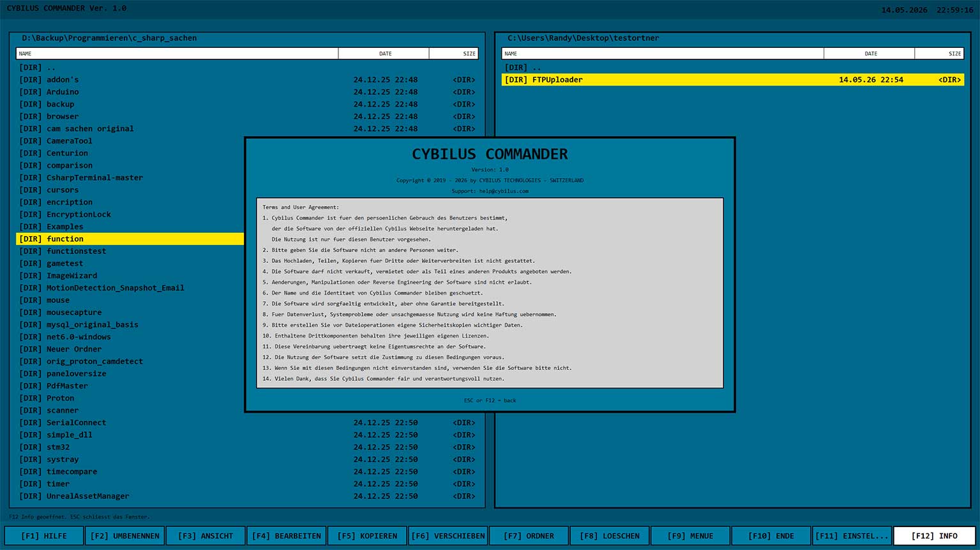Viewport: 980px width, 550px height.
Task: Select the CameraTool folder
Action: coord(130,141)
